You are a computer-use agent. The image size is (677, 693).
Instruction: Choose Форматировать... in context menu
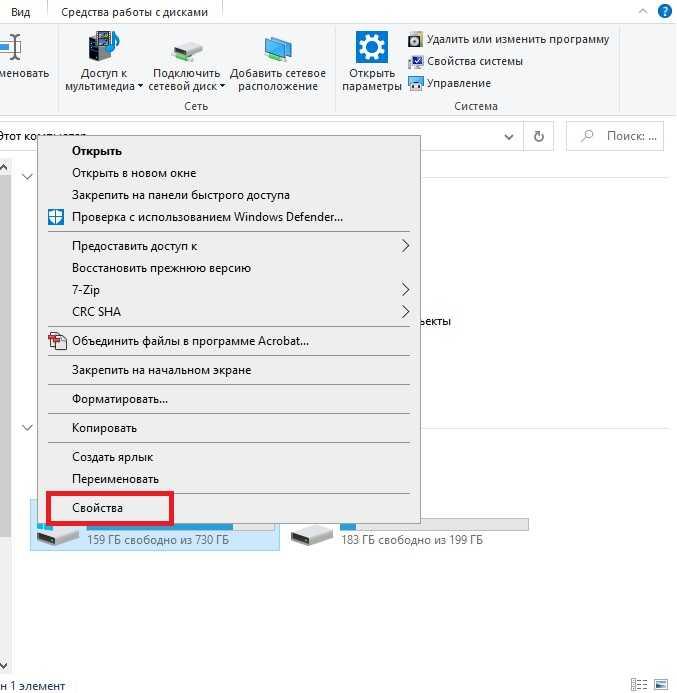(229, 399)
